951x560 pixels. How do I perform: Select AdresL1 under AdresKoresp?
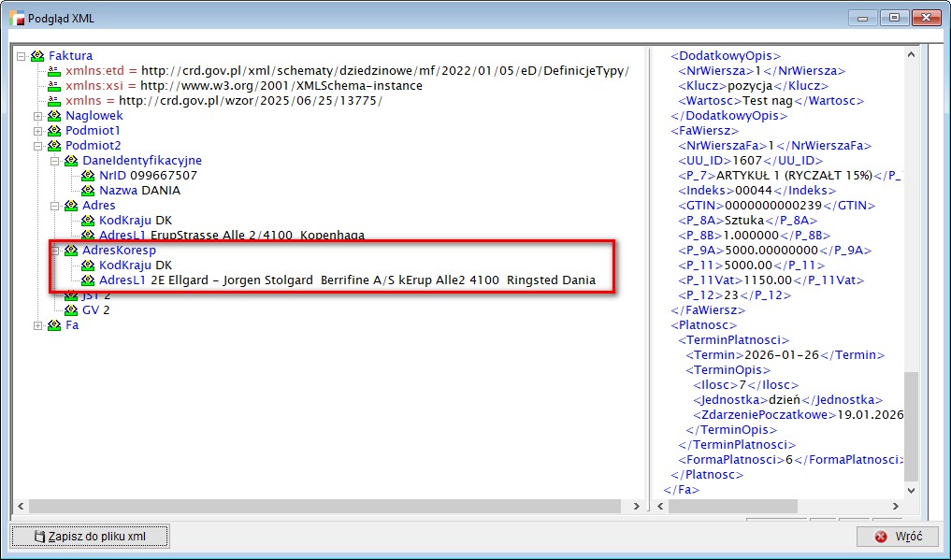[346, 280]
